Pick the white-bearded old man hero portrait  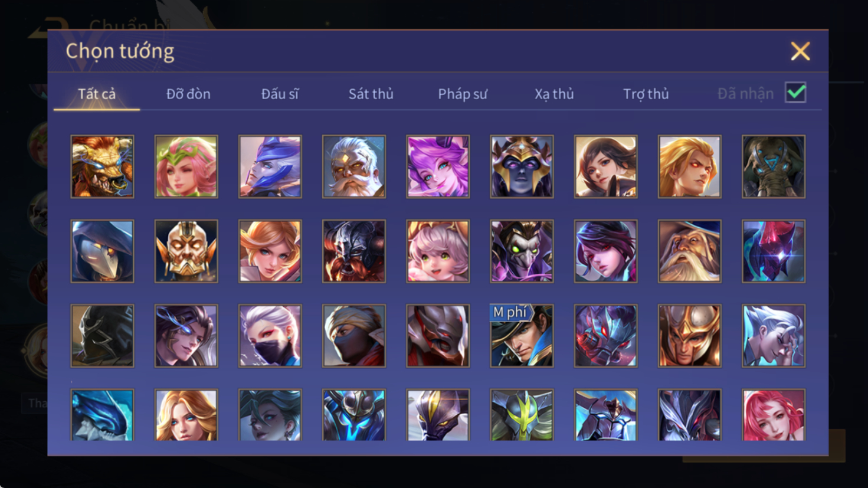pyautogui.click(x=353, y=166)
